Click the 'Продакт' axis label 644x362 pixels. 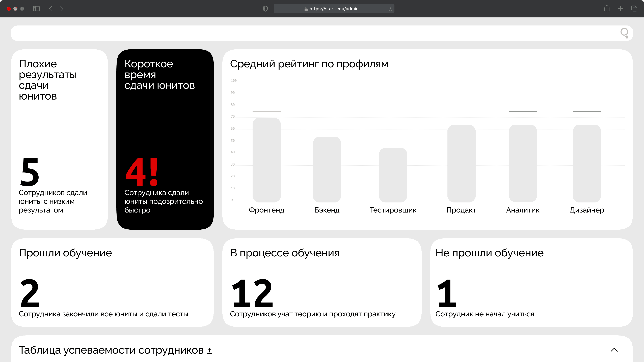point(461,210)
